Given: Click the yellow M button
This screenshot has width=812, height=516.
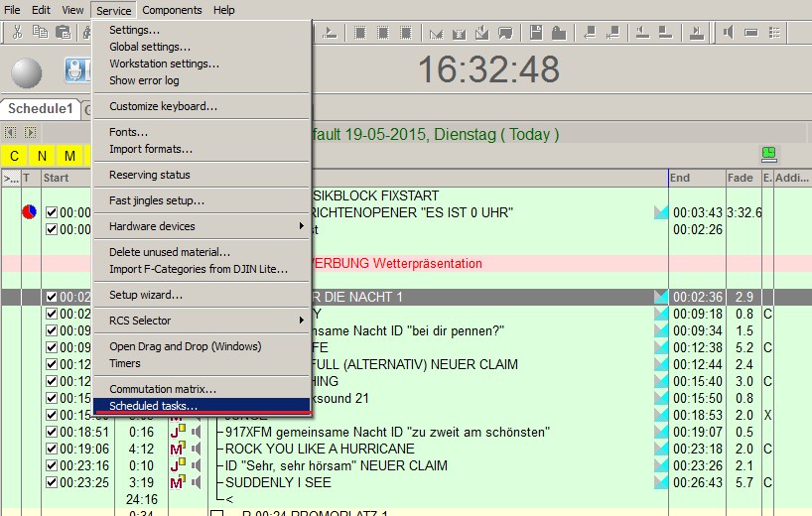Looking at the screenshot, I should 69,156.
